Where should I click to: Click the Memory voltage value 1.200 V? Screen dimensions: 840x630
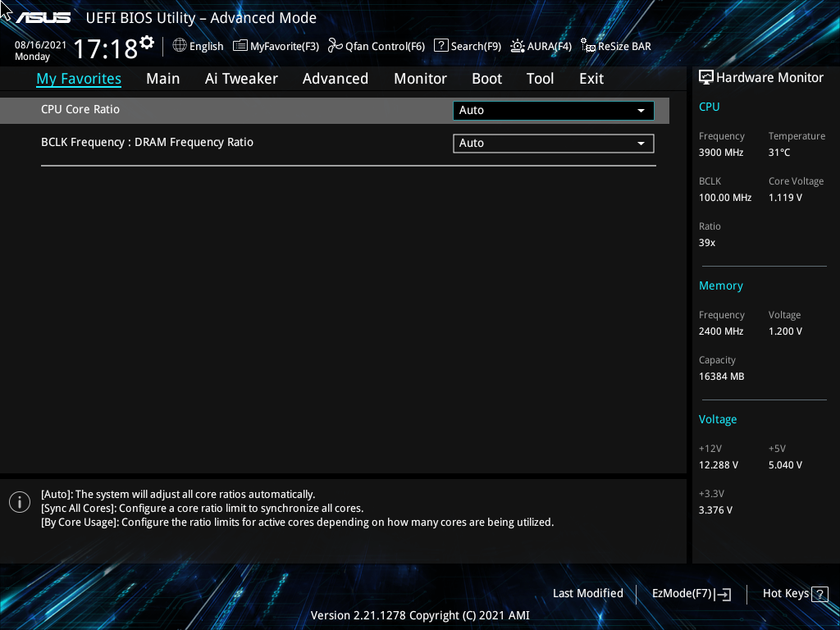785,331
